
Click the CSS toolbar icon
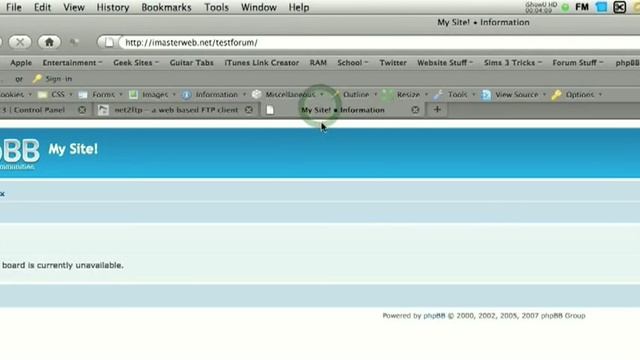(x=42, y=95)
